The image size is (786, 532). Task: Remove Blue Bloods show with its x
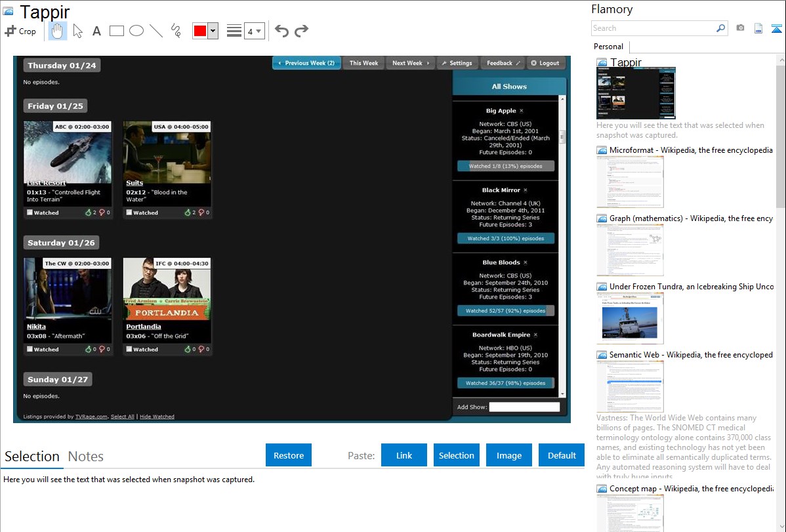[x=526, y=262]
